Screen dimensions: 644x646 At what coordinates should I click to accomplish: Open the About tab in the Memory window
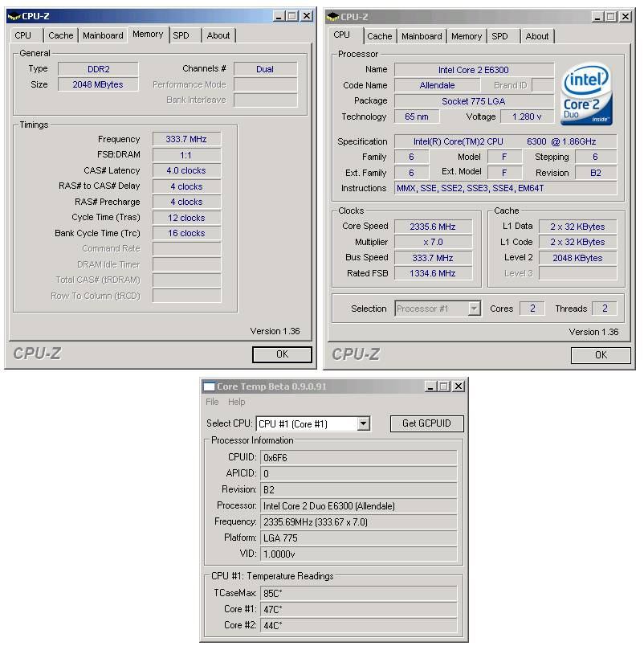coord(218,35)
